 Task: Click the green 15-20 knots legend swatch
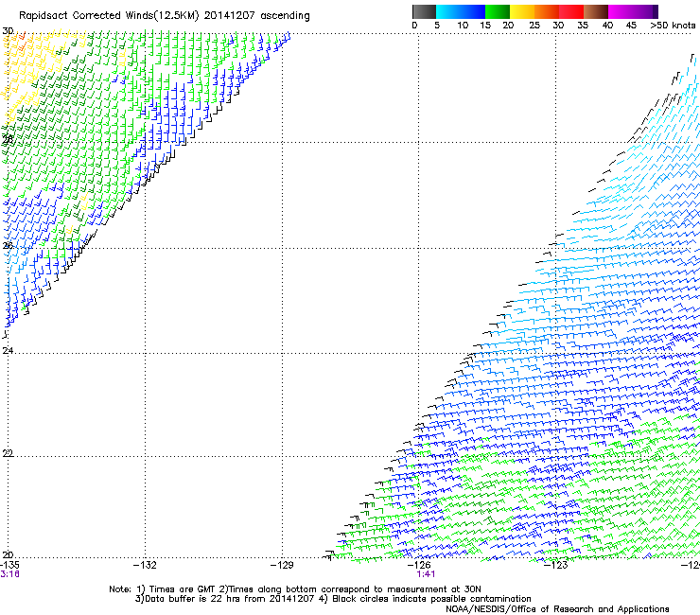[x=498, y=11]
